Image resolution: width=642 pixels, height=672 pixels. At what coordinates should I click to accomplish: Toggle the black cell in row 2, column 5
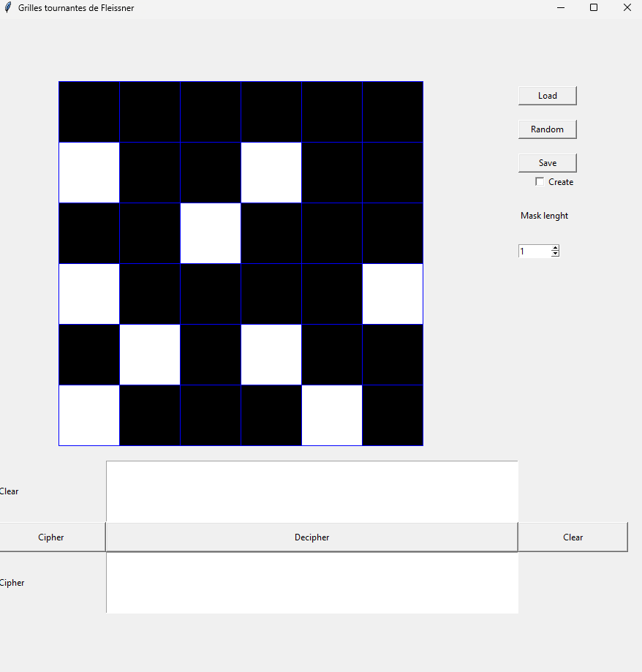click(x=332, y=173)
